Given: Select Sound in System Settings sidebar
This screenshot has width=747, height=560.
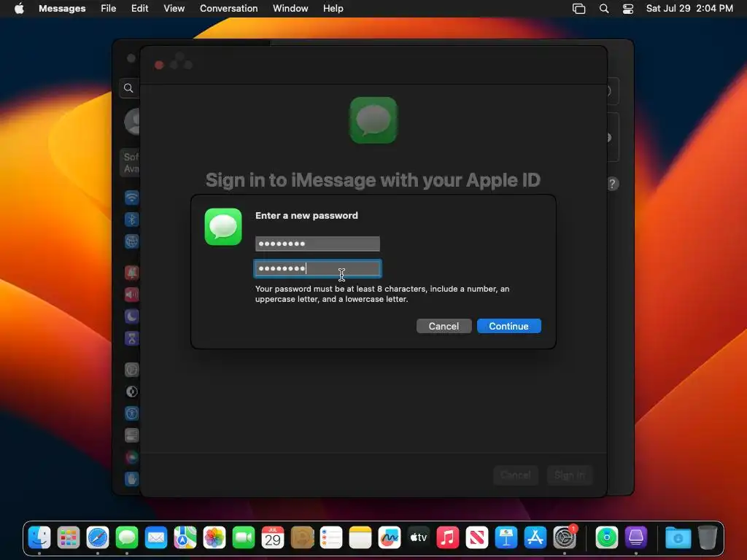Looking at the screenshot, I should [x=131, y=295].
